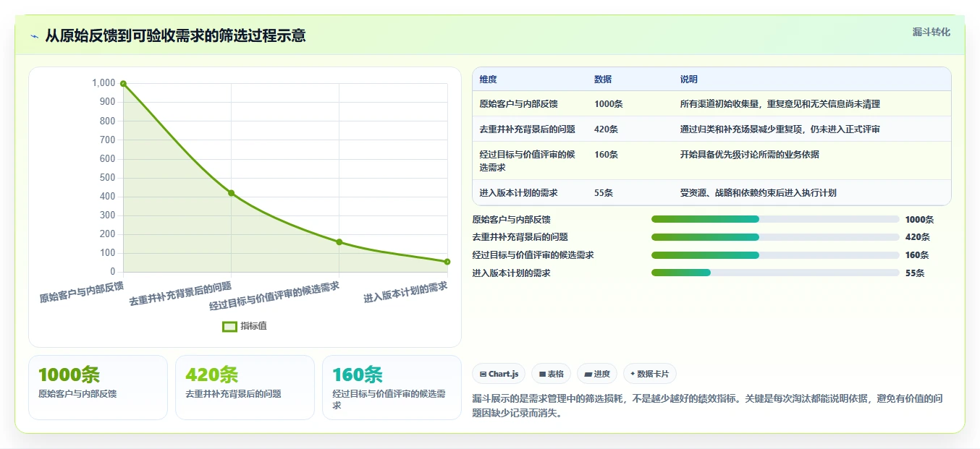Click the 55条 value beside the progress bar
The width and height of the screenshot is (980, 449).
click(915, 273)
